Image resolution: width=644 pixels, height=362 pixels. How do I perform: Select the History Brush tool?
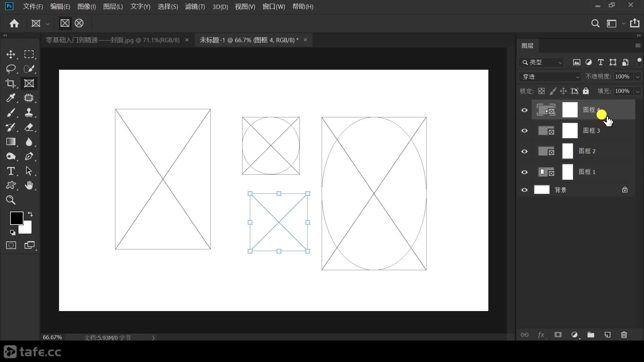(11, 127)
